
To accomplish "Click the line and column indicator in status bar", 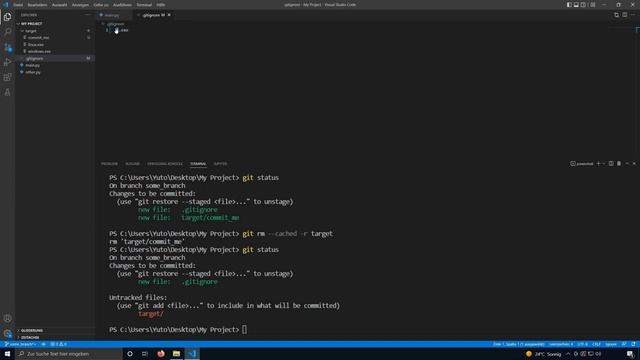I will click(x=518, y=344).
